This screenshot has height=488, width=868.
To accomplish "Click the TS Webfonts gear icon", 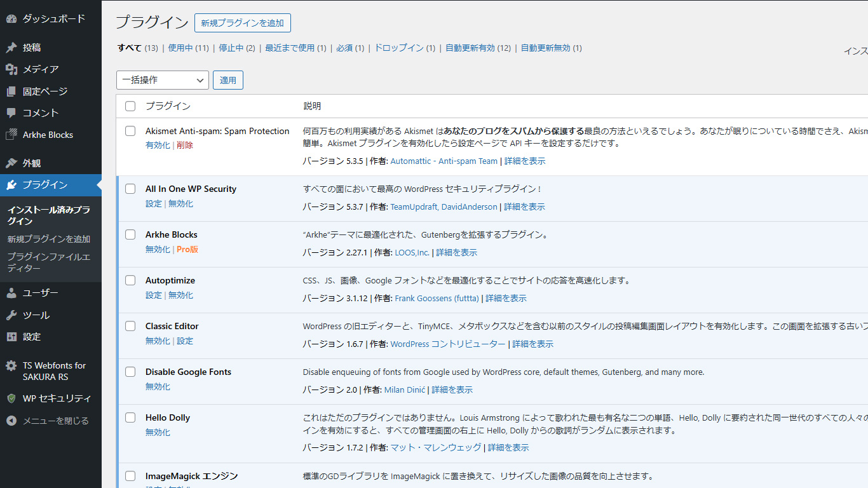I will [x=11, y=366].
